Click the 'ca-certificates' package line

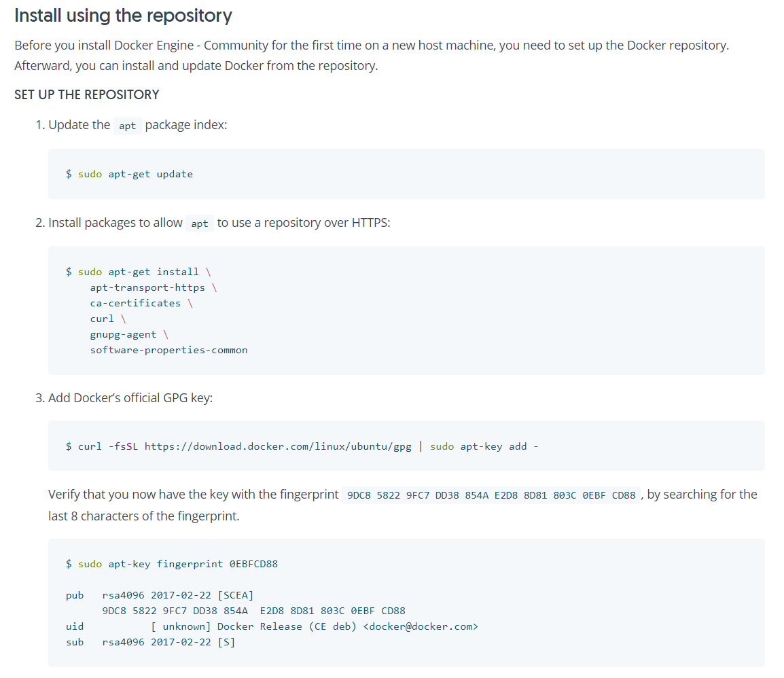[135, 303]
